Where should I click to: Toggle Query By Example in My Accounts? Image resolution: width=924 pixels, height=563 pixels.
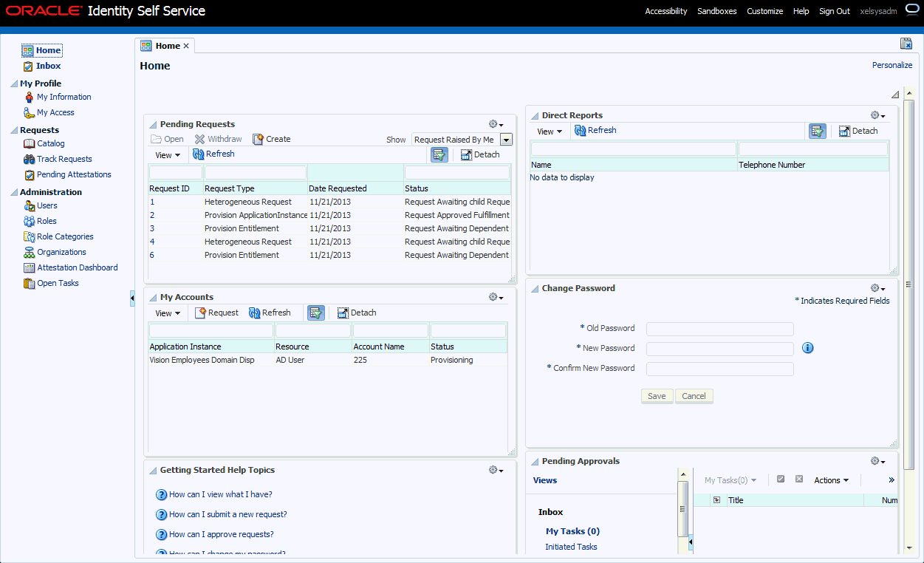tap(316, 313)
